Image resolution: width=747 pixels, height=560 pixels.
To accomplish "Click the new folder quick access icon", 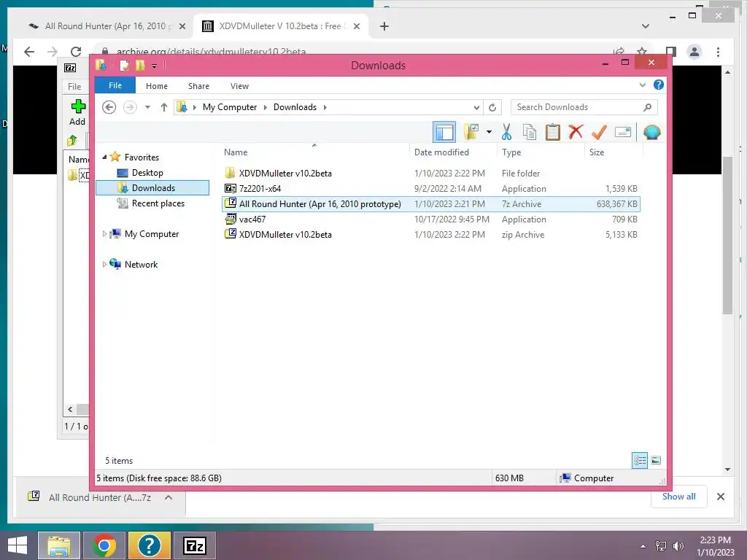I will click(x=140, y=65).
